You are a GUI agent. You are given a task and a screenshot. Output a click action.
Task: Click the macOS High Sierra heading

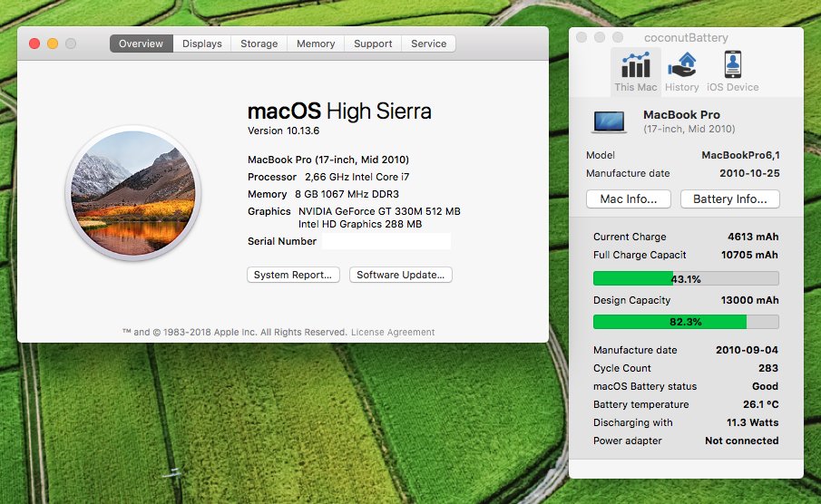tap(339, 111)
